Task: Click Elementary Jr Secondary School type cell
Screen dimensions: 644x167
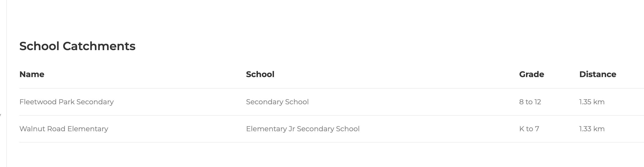Action: pos(303,129)
